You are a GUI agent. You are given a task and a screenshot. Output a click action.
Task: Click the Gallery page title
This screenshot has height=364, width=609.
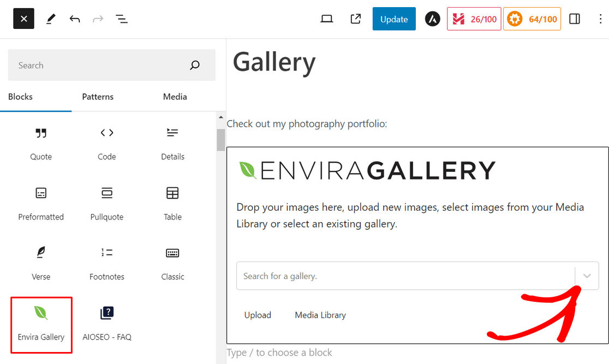[x=274, y=63]
